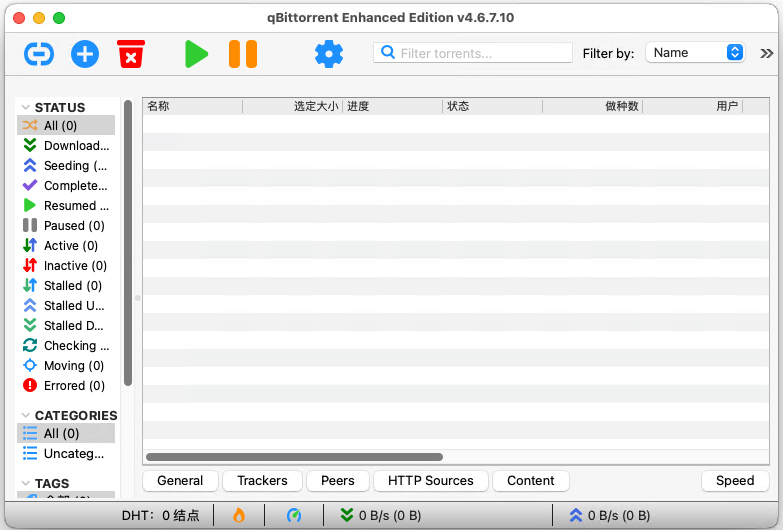Select the Checking status filter
The image size is (783, 530).
pos(66,345)
